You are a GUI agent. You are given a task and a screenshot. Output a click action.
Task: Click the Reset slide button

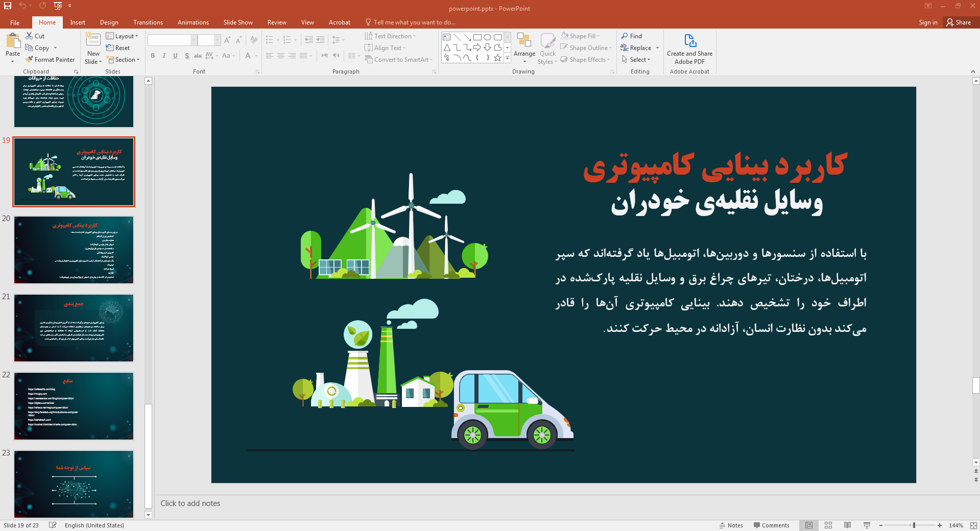(x=118, y=47)
